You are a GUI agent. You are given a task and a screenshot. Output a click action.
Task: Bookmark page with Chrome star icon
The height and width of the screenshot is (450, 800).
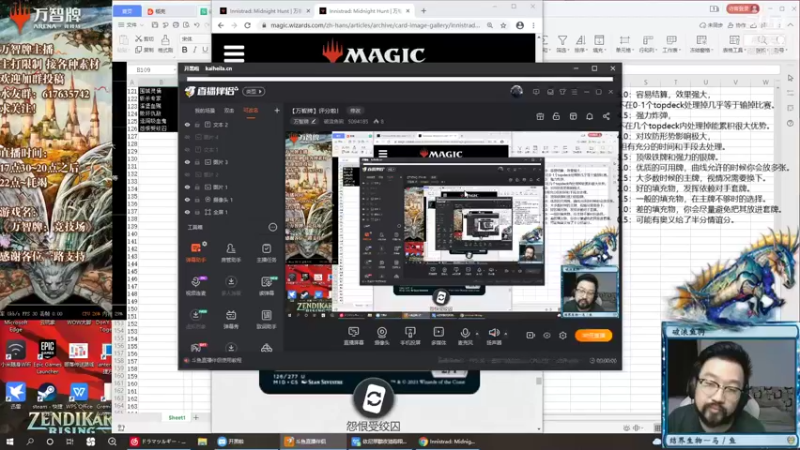503,25
